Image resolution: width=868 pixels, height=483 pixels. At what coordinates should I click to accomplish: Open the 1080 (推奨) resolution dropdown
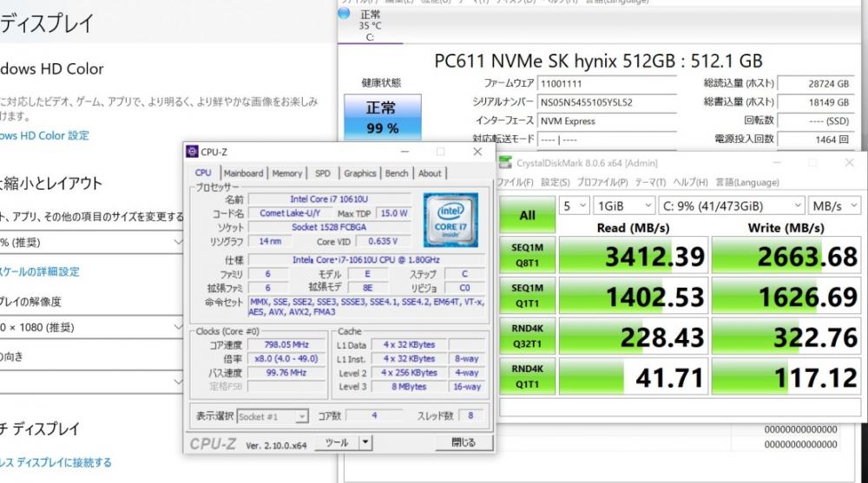(91, 327)
